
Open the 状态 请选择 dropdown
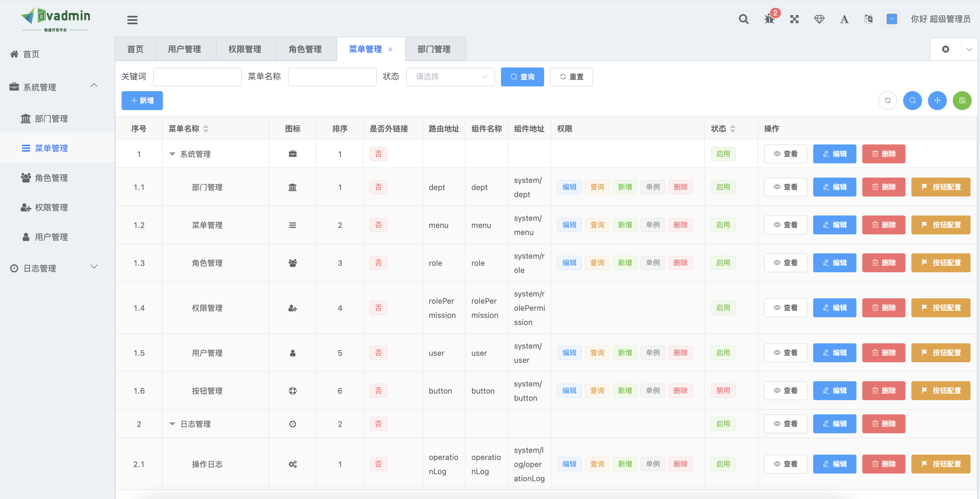tap(450, 77)
